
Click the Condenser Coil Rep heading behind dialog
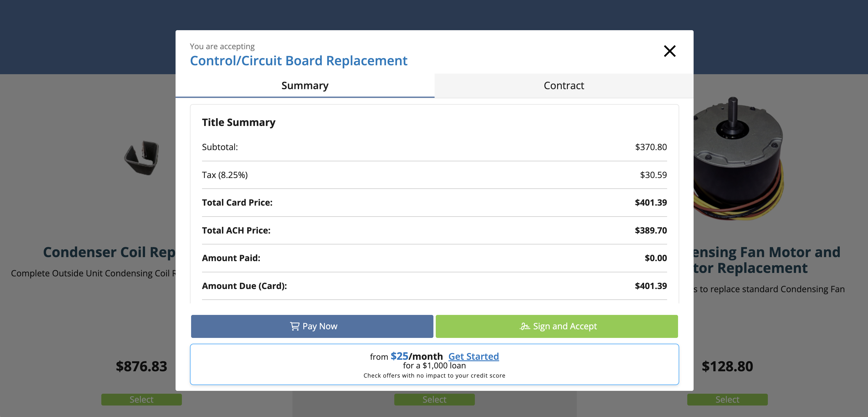point(109,252)
